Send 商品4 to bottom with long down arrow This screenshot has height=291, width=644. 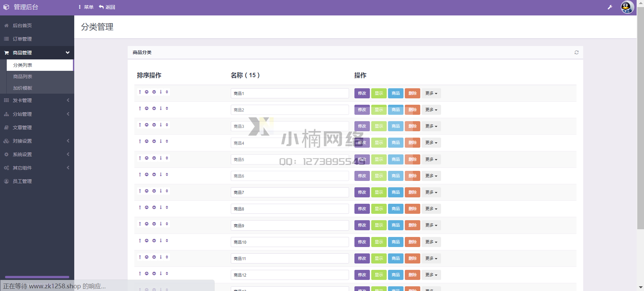coord(161,141)
